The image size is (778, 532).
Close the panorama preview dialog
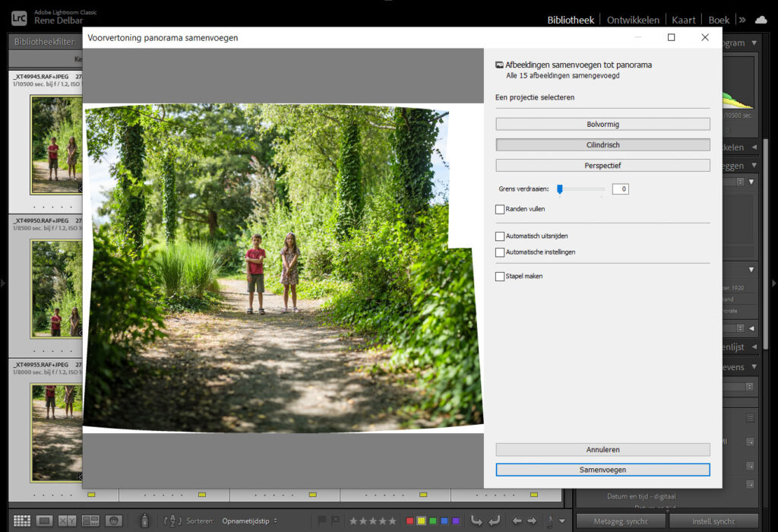coord(705,37)
